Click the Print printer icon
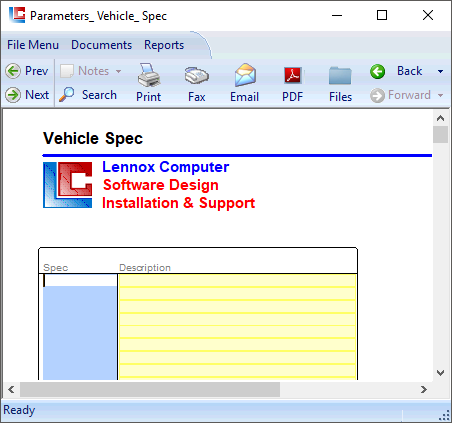 (149, 75)
